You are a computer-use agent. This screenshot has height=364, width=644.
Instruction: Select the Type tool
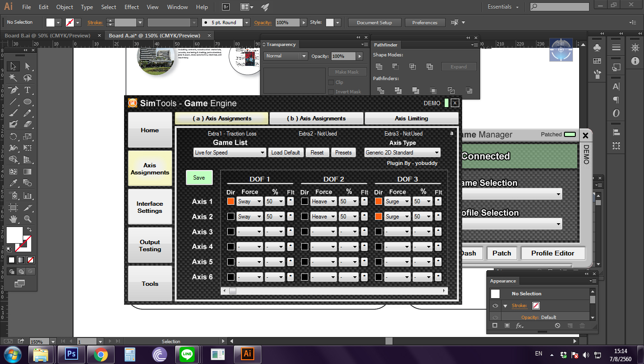(27, 90)
